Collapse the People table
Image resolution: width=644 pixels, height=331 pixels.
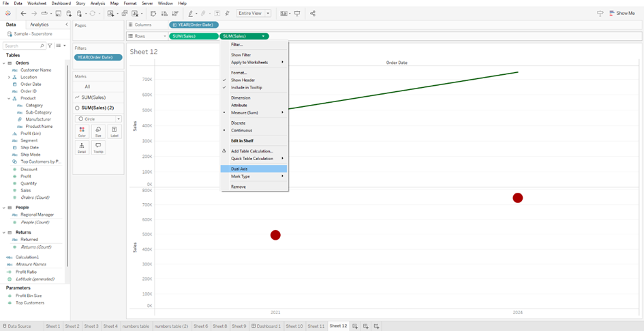point(4,208)
